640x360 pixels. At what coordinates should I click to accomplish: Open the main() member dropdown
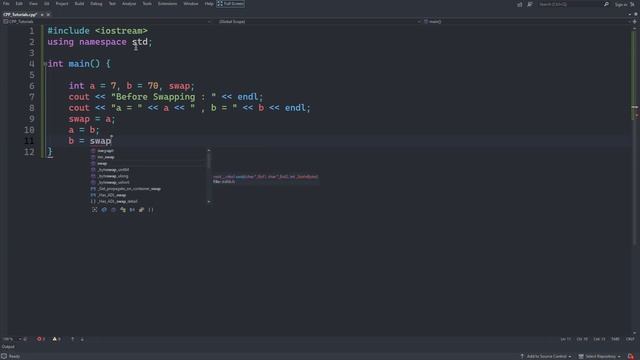pyautogui.click(x=527, y=22)
